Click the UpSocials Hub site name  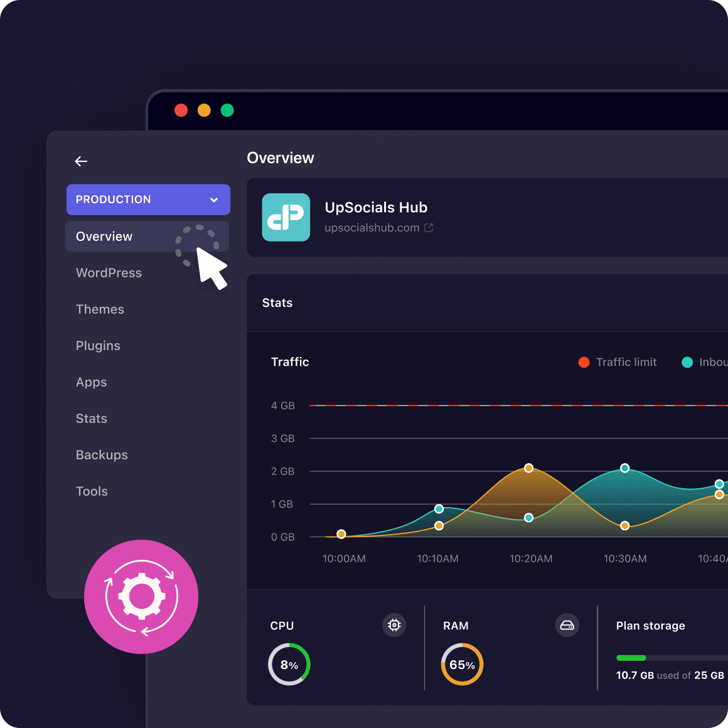376,208
